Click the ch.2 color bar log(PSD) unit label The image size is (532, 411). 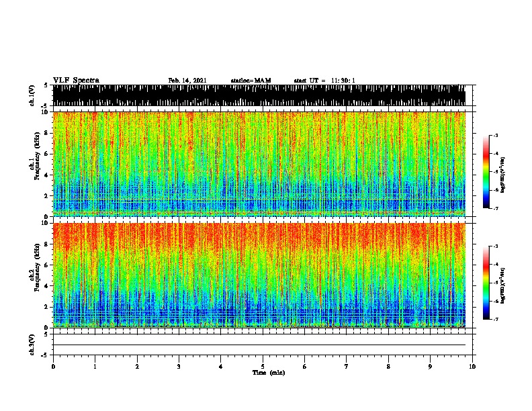pyautogui.click(x=502, y=285)
